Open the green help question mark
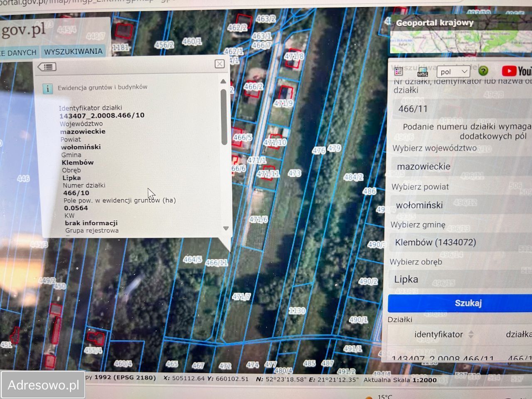Image resolution: width=532 pixels, height=399 pixels. tap(483, 71)
